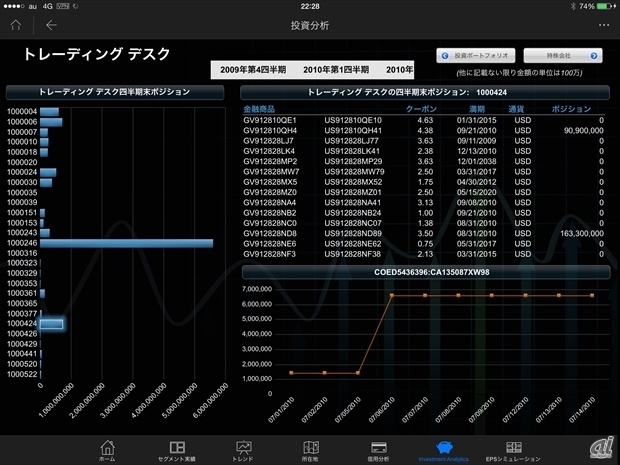Sort by the クーポン column header
620x465 pixels.
(421, 109)
